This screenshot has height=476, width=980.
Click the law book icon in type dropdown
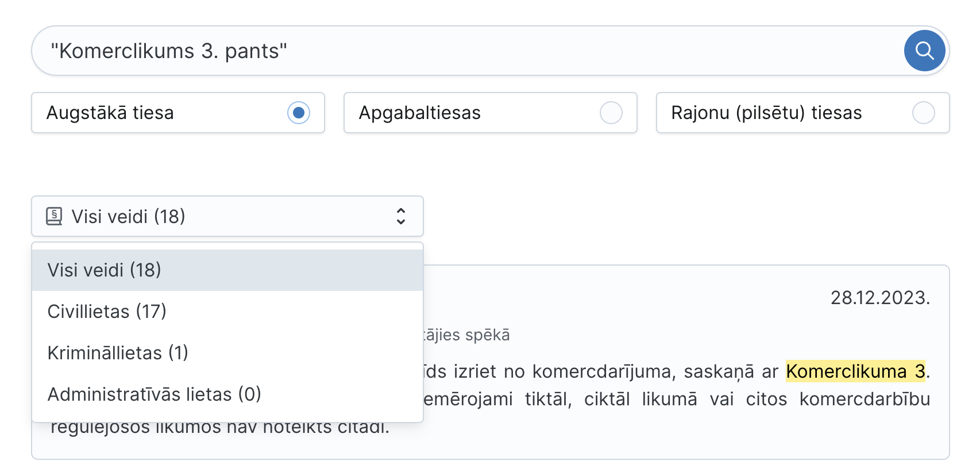pyautogui.click(x=54, y=216)
